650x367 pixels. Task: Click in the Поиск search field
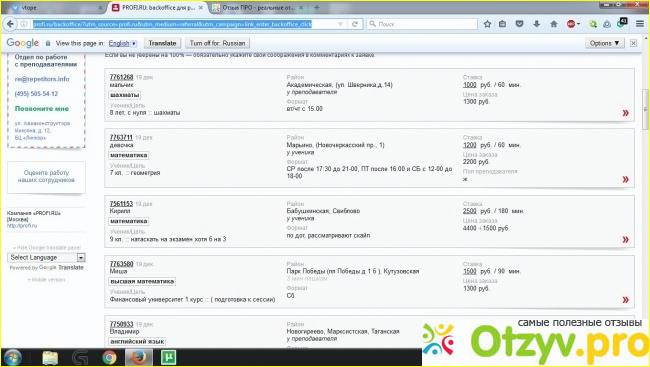click(422, 24)
